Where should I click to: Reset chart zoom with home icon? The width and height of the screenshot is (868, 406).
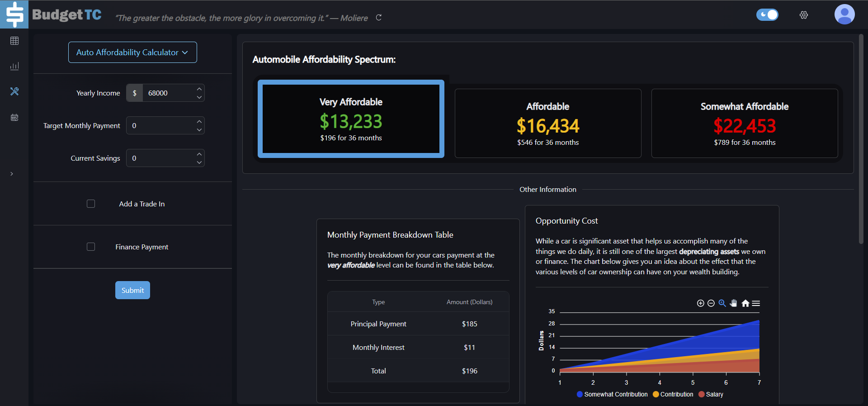(x=745, y=303)
